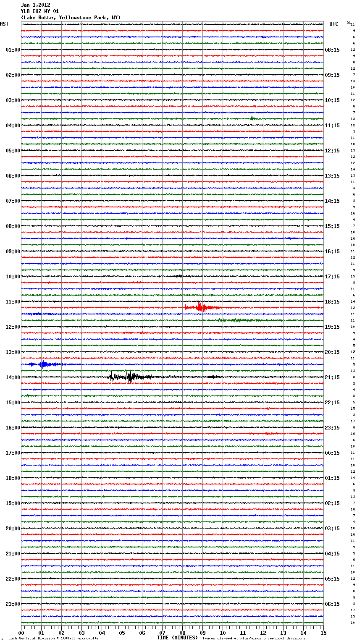Select the 01:00 MST hour label
357x644 pixels.
point(13,50)
